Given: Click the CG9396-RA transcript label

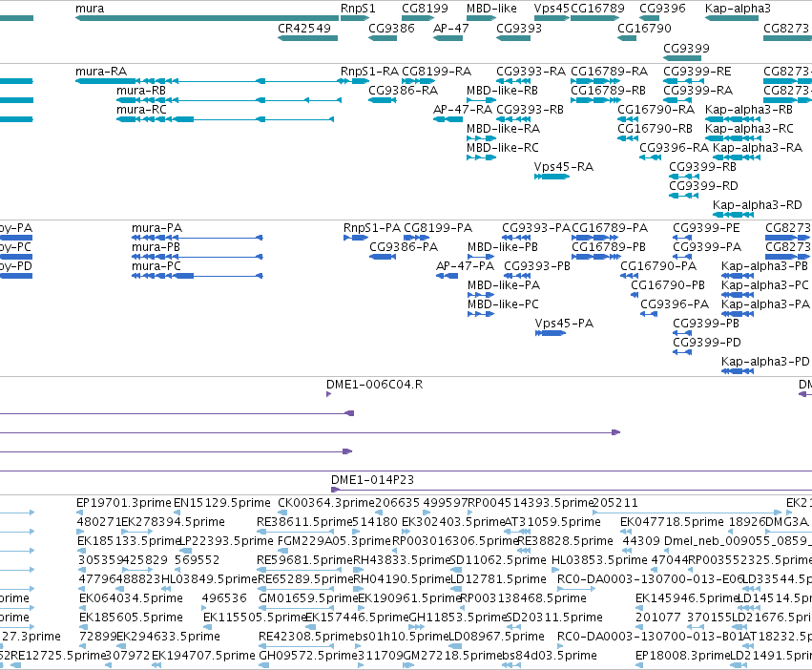Looking at the screenshot, I should point(674,148).
